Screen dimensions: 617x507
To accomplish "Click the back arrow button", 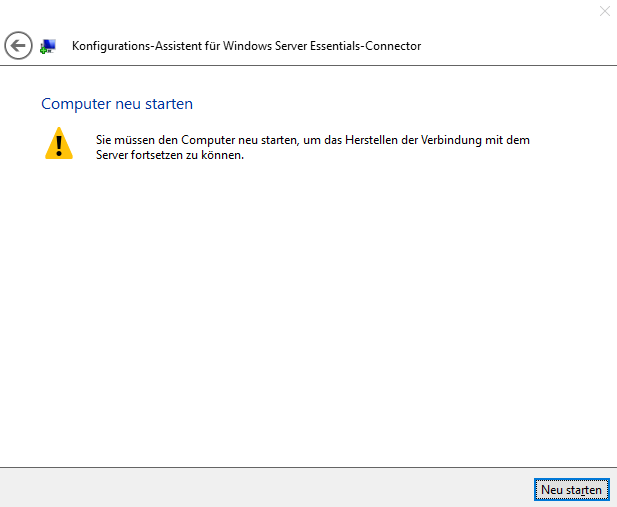I will pyautogui.click(x=18, y=45).
